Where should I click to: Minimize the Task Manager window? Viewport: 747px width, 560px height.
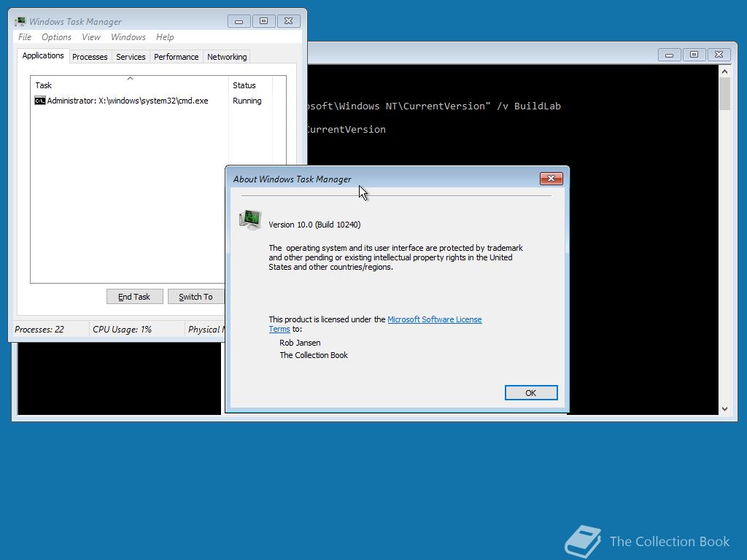coord(239,21)
